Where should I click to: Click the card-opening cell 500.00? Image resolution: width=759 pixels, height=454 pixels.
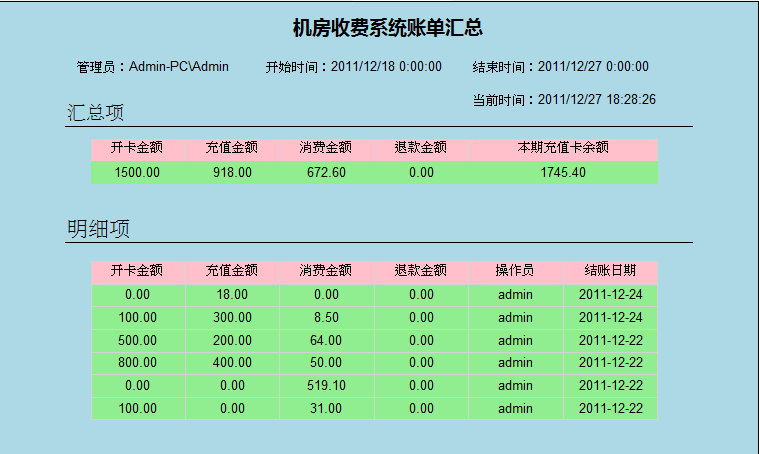138,340
